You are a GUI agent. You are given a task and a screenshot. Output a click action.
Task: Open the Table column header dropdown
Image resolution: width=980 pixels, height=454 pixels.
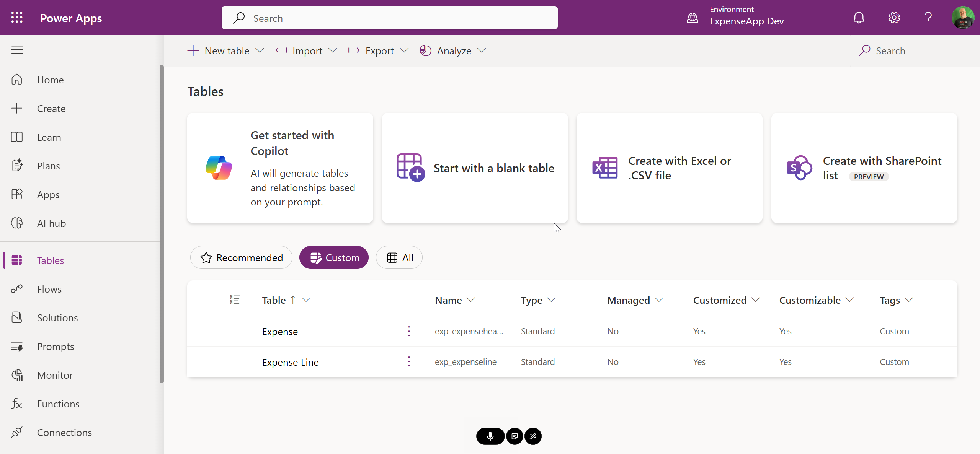coord(306,300)
